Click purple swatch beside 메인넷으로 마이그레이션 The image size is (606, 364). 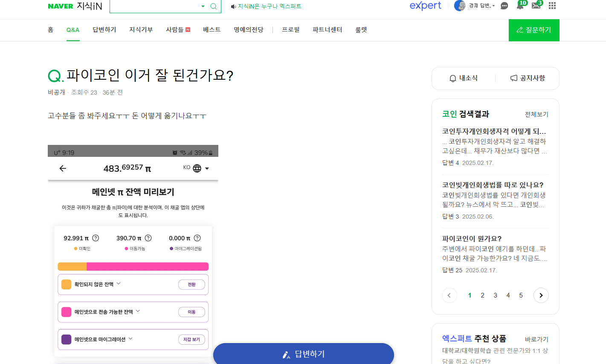click(67, 339)
